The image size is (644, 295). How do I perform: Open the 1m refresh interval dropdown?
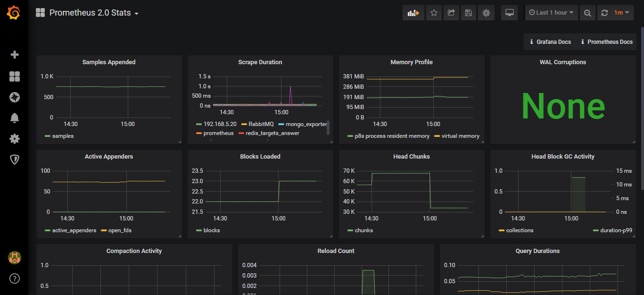[x=618, y=13]
